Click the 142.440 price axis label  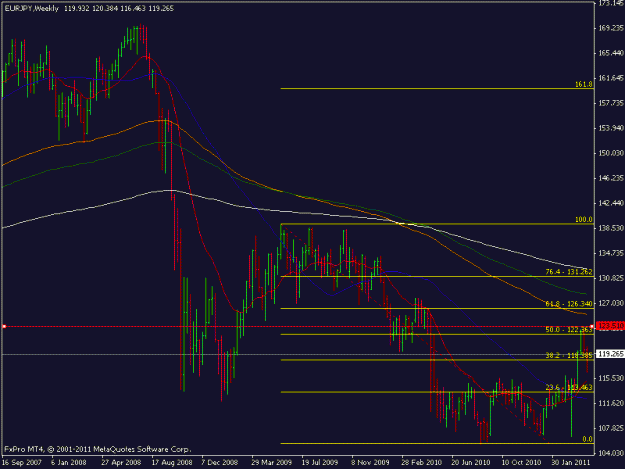click(611, 203)
